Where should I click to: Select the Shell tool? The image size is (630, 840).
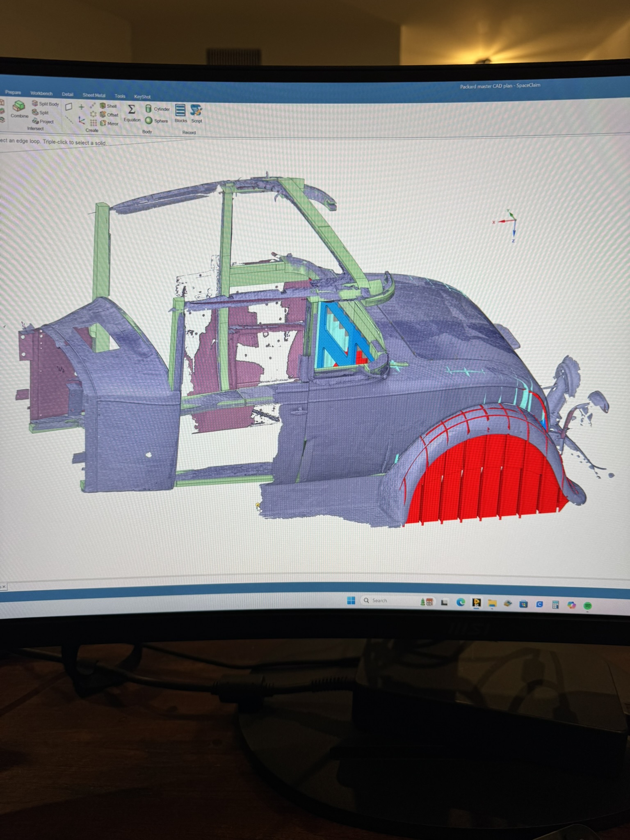click(x=108, y=106)
